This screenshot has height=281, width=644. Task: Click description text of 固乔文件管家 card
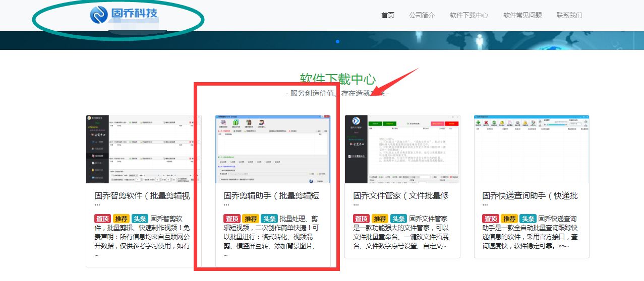tap(401, 233)
